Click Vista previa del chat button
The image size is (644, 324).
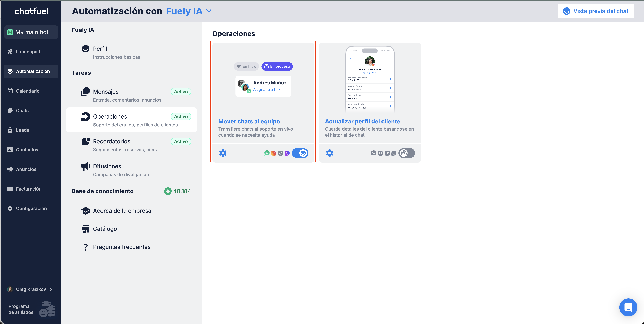click(x=596, y=11)
